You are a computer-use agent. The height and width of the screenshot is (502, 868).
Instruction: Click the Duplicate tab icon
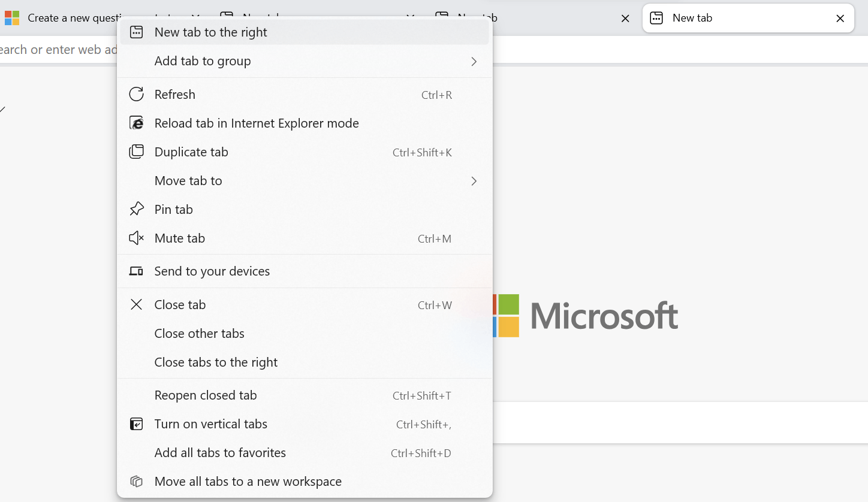(x=137, y=152)
